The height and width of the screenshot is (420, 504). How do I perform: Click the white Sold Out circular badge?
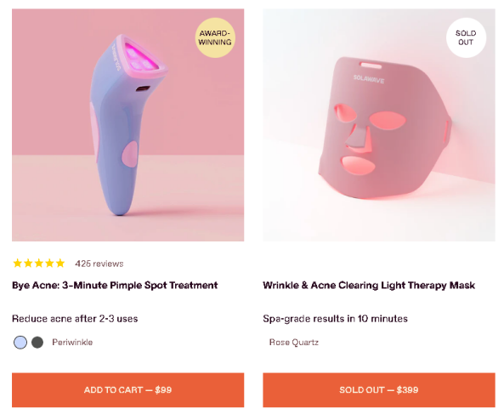(466, 37)
